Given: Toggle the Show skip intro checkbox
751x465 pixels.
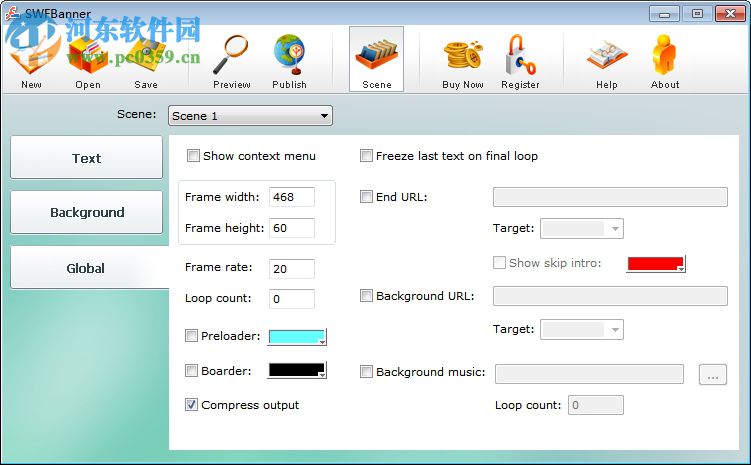Looking at the screenshot, I should (499, 262).
